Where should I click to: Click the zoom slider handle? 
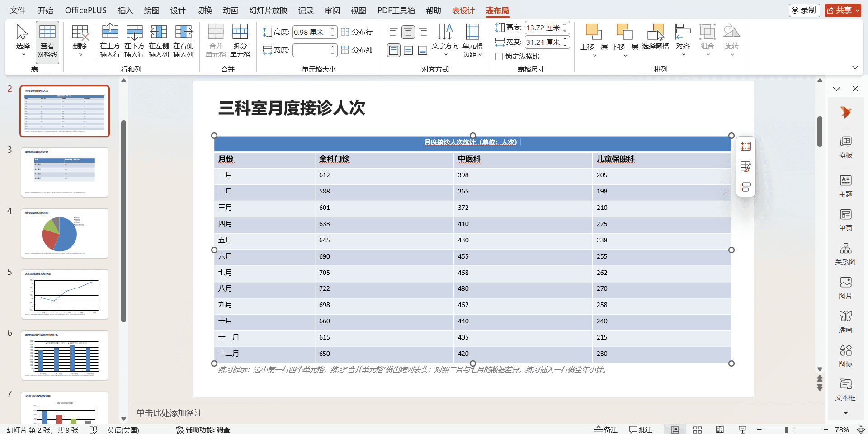(786, 429)
